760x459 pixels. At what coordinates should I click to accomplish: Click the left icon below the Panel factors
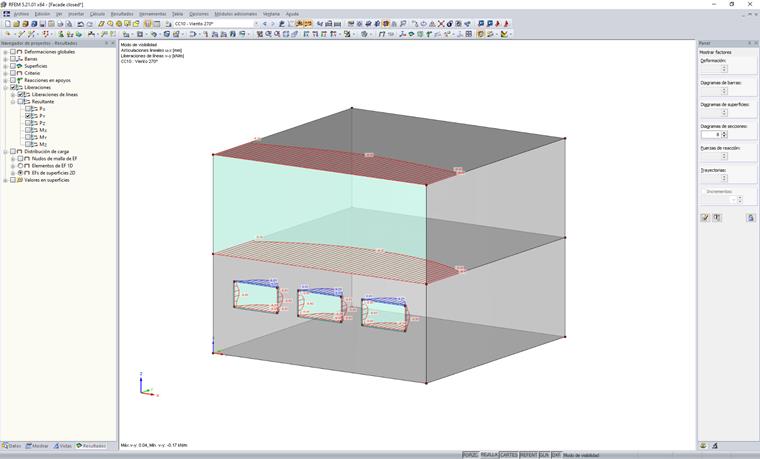point(705,218)
